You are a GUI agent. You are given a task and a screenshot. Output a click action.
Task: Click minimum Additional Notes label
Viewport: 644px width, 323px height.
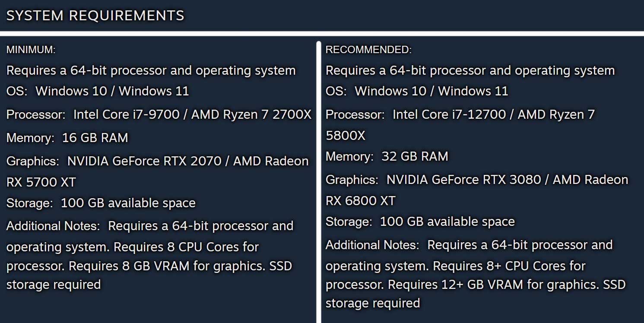[53, 226]
